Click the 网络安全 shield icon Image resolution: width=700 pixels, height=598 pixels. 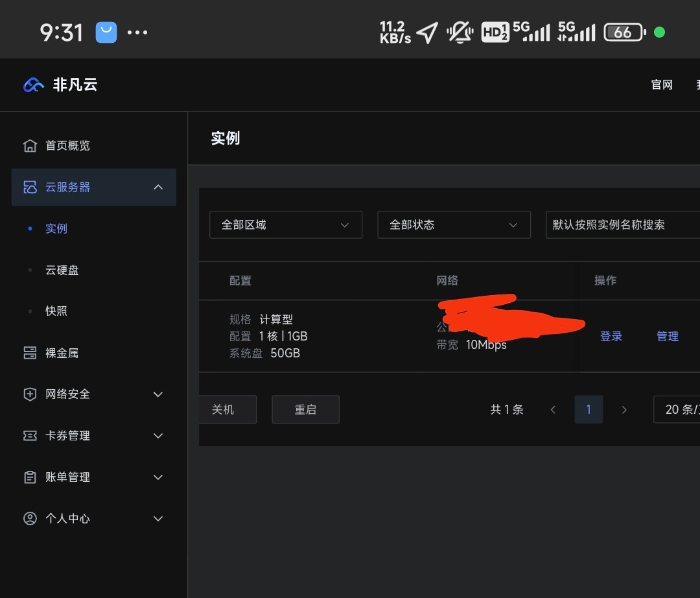click(30, 394)
